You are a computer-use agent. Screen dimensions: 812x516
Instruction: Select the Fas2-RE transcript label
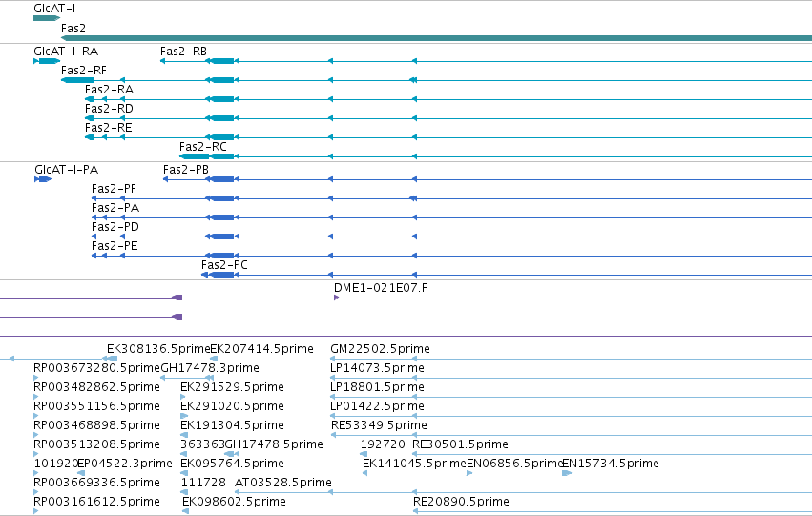tap(108, 128)
